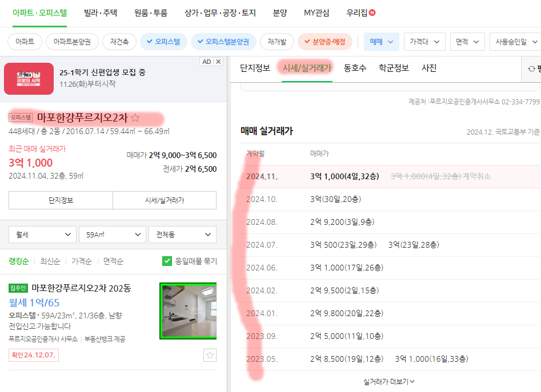Open the 마포한강푸르지오2차 202동 listing title

click(82, 288)
